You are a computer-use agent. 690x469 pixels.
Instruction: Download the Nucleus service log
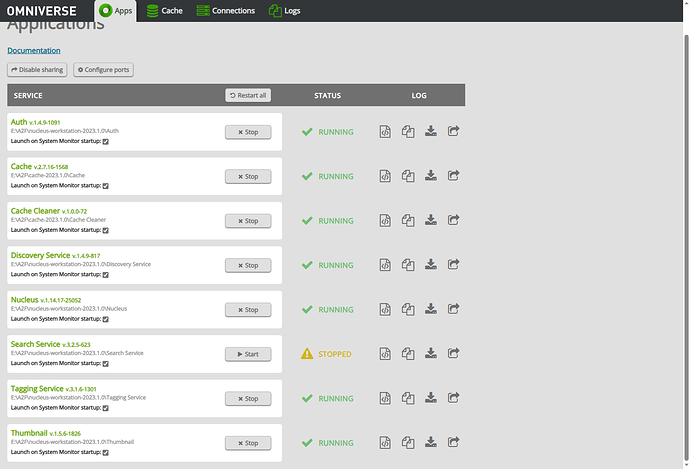431,309
